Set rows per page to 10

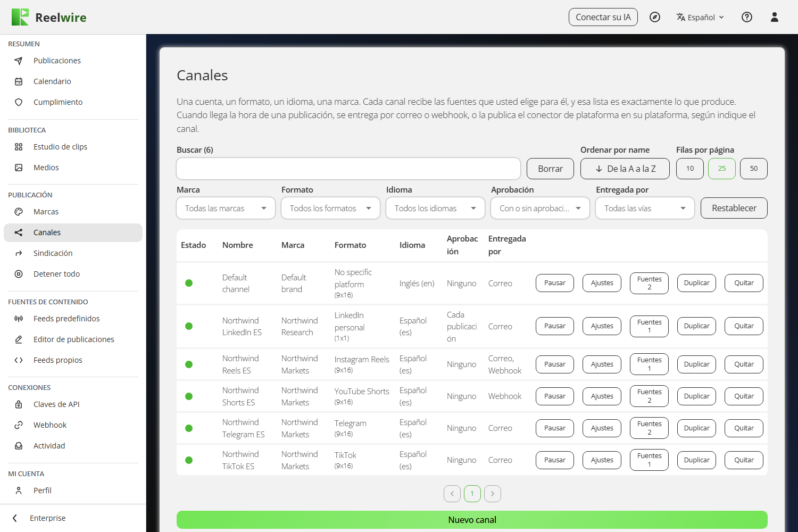click(x=690, y=169)
